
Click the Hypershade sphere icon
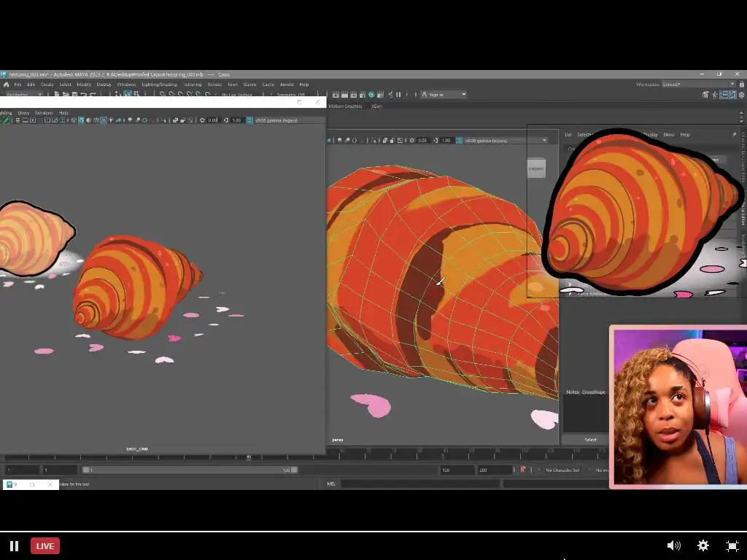coord(371,95)
